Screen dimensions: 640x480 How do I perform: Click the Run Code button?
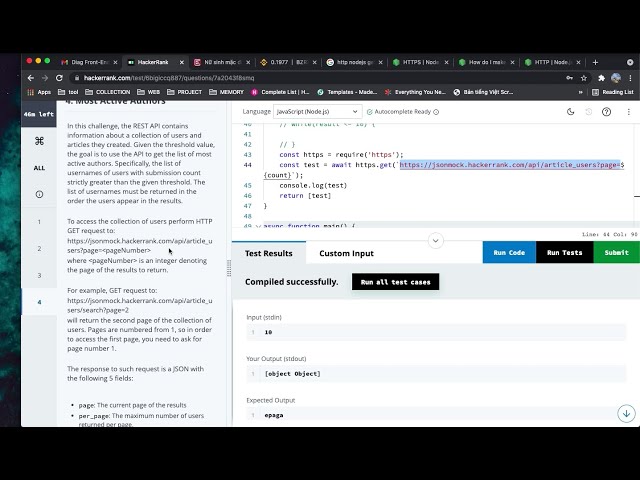509,252
